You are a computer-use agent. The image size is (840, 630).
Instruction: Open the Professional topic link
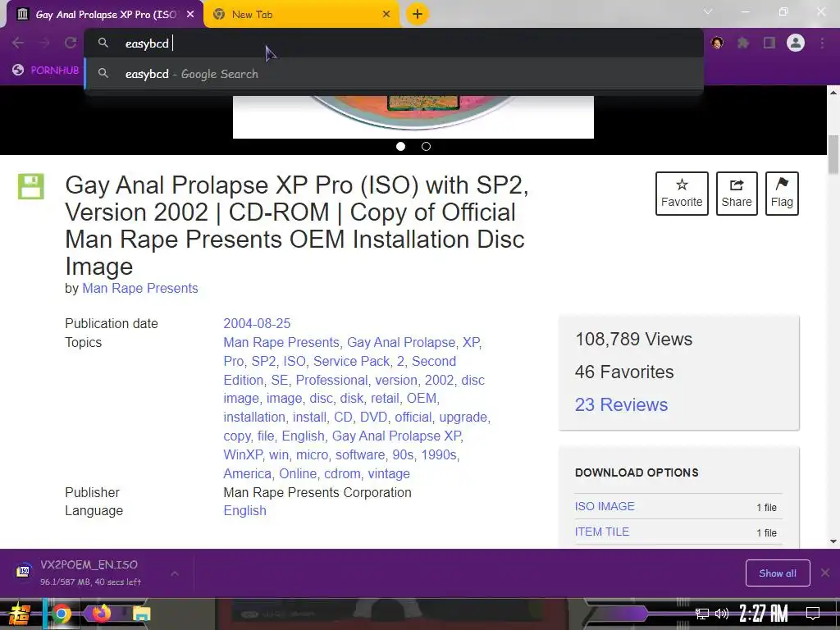pos(331,380)
